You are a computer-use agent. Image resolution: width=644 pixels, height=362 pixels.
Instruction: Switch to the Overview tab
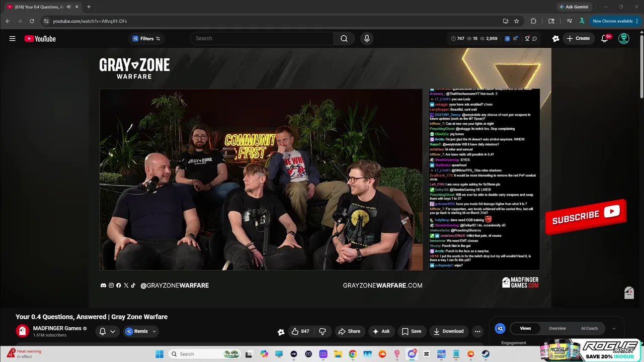click(x=557, y=328)
